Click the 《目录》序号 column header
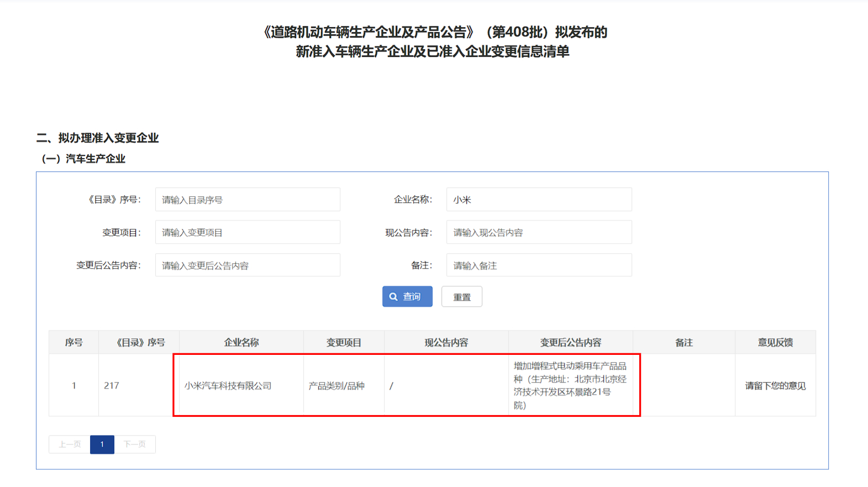Image resolution: width=868 pixels, height=487 pixels. [x=139, y=342]
